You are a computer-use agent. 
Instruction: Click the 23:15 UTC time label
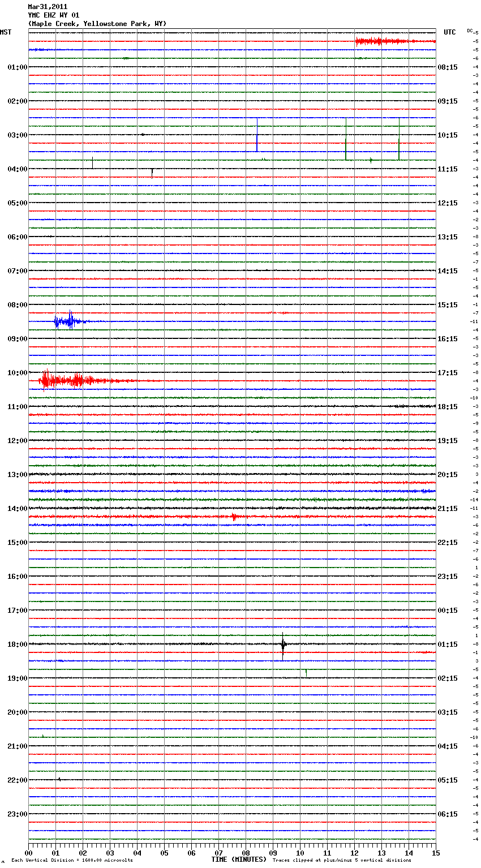pos(448,577)
